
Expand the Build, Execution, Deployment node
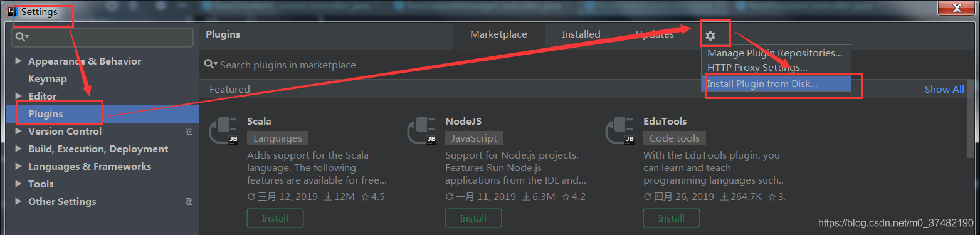click(18, 149)
